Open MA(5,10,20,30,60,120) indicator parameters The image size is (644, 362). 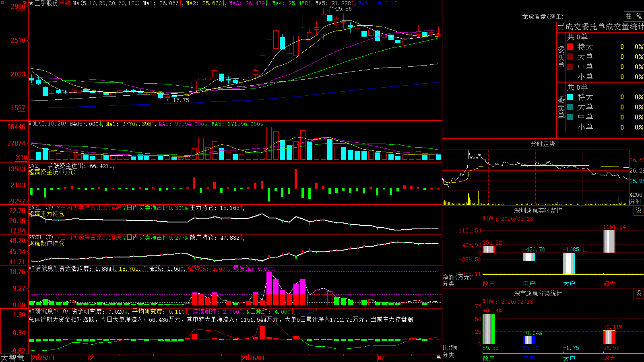[106, 3]
